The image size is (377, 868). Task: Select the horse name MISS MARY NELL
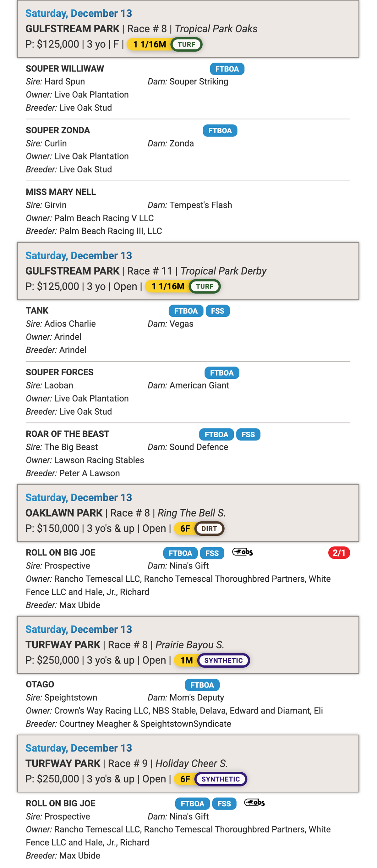[x=61, y=192]
